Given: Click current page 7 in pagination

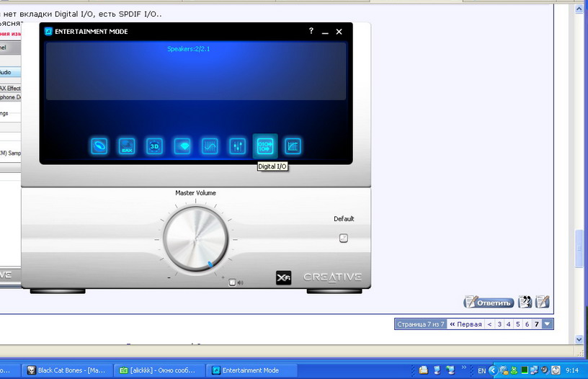Looking at the screenshot, I should tap(537, 324).
